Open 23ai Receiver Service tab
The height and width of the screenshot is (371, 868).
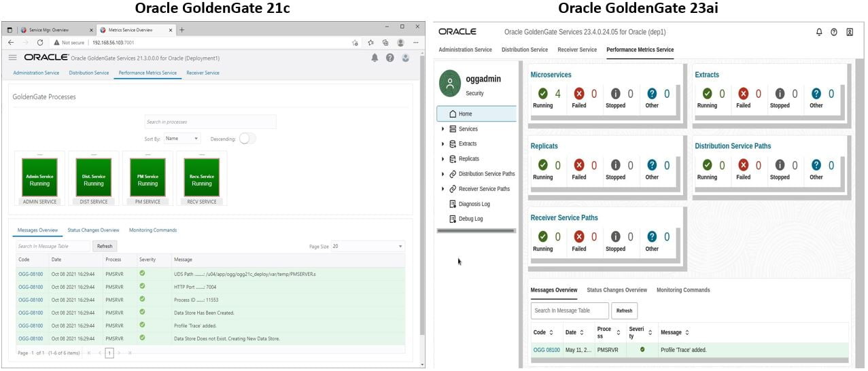577,50
